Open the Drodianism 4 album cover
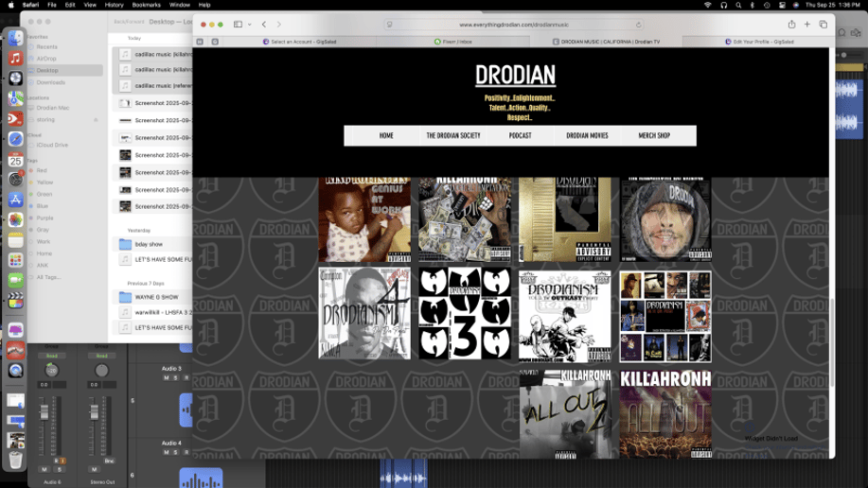The image size is (868, 488). 364,314
